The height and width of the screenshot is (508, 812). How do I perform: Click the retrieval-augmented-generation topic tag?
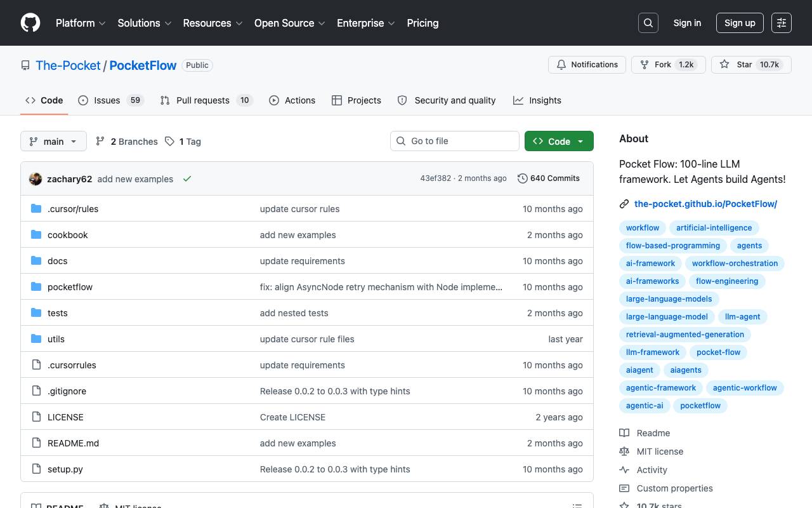point(685,335)
